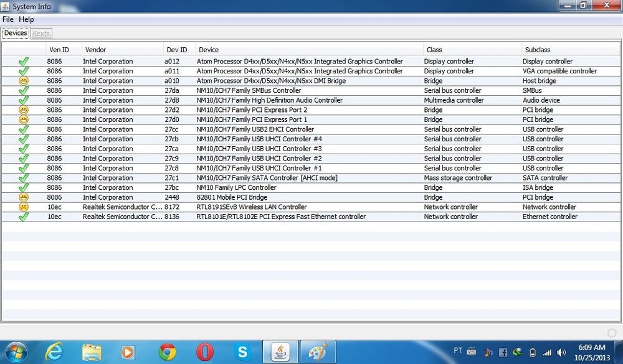This screenshot has height=364, width=623.
Task: Launch Opera browser from taskbar
Action: 204,352
